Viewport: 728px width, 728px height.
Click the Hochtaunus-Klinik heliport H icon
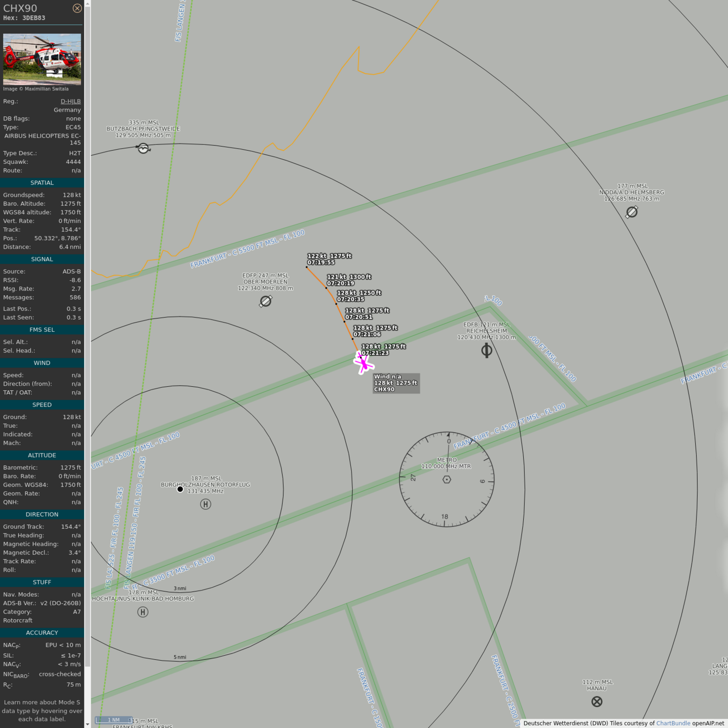143,612
